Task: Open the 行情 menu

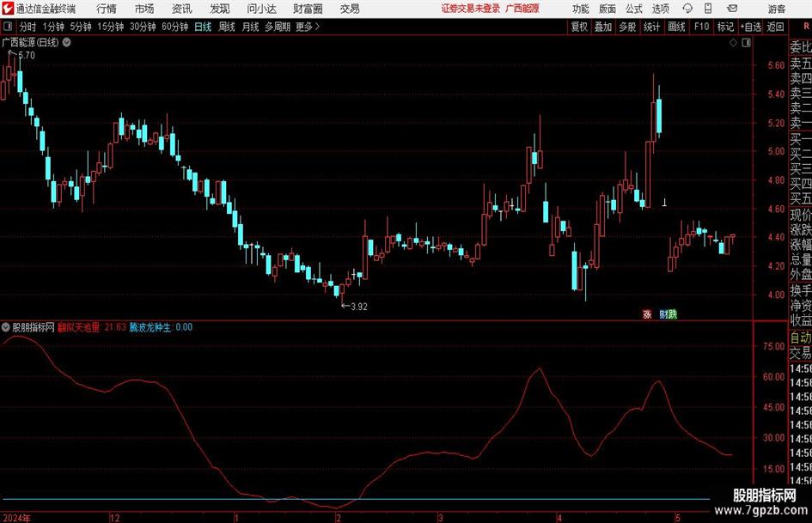Action: tap(107, 9)
